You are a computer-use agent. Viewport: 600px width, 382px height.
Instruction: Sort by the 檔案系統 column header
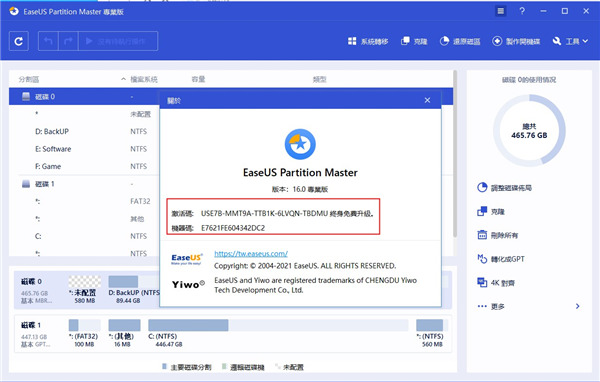(x=144, y=79)
